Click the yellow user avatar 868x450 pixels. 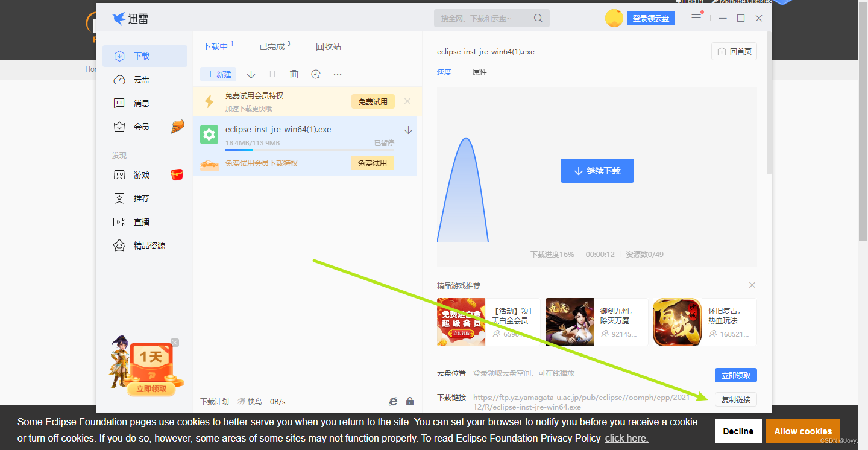pos(614,18)
